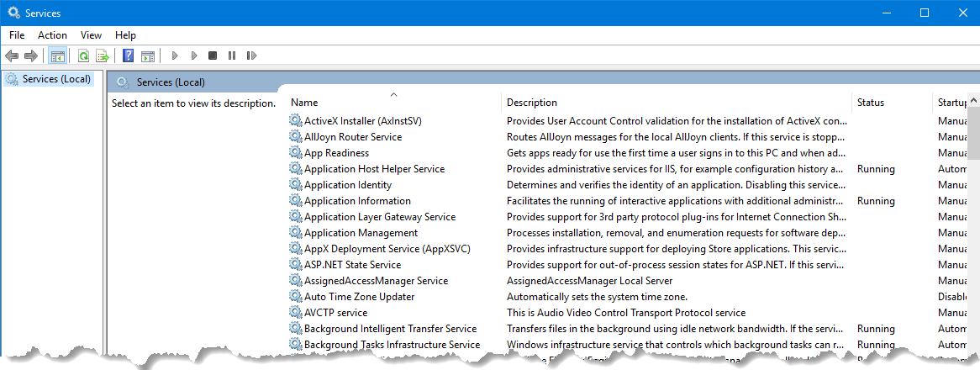The image size is (980, 370).
Task: Open the Help toolbar icon
Action: click(x=128, y=56)
